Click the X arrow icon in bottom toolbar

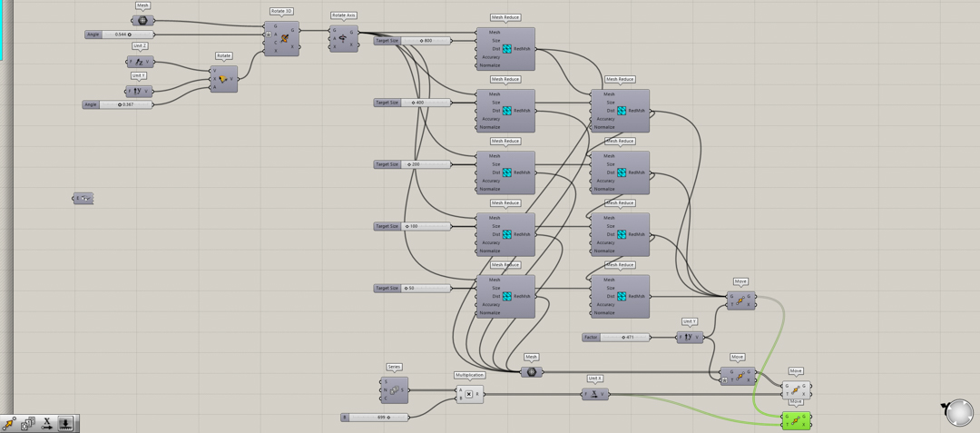[x=47, y=423]
